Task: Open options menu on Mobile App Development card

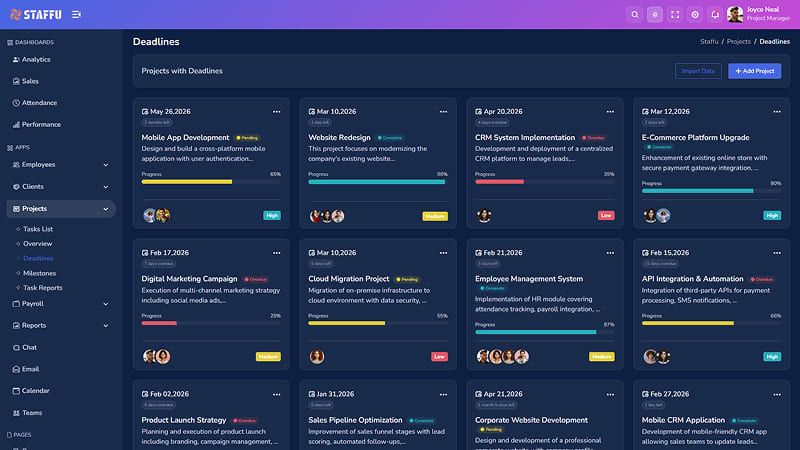Action: tap(277, 112)
